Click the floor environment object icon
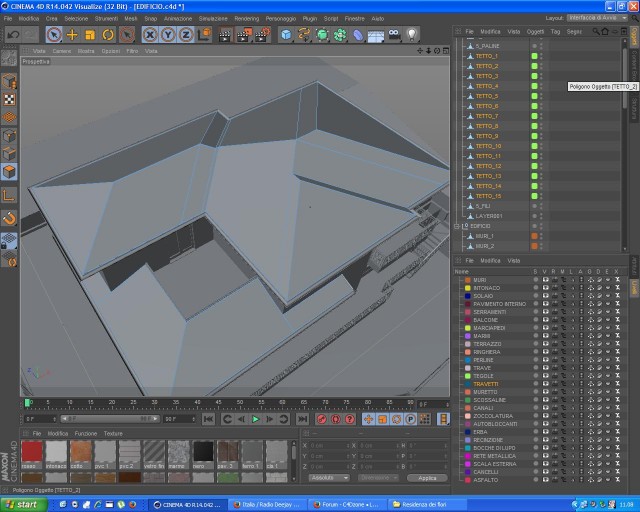 pos(376,36)
